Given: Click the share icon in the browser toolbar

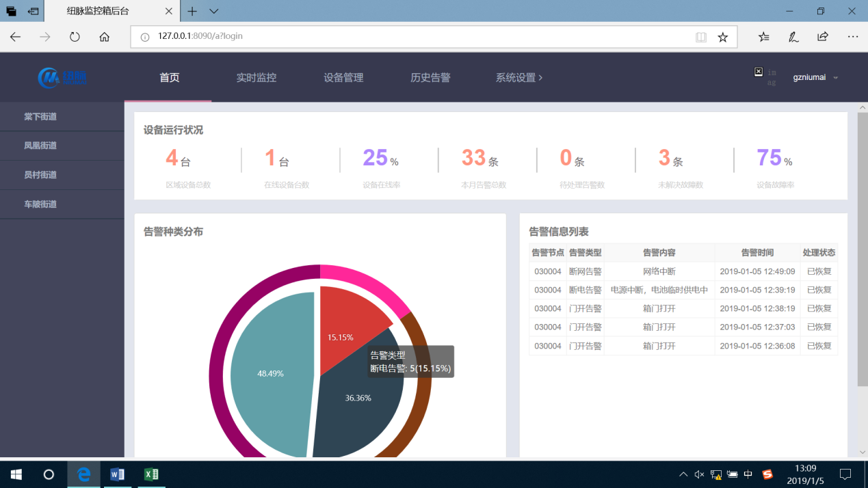Looking at the screenshot, I should (822, 37).
